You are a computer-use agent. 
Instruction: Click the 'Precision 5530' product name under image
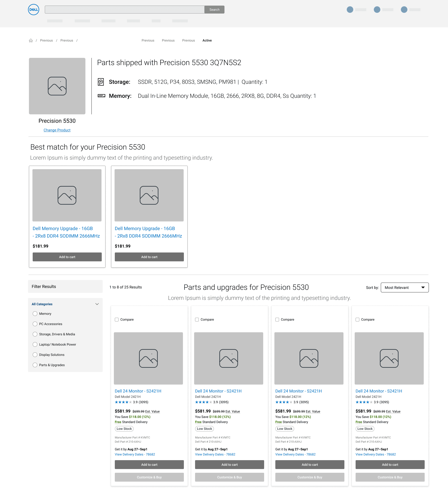coord(57,121)
